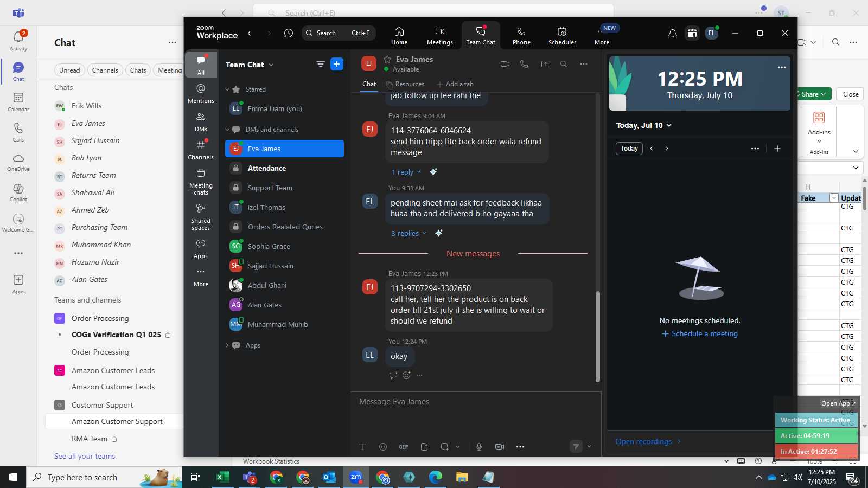Expand the 1 reply thread

(406, 172)
